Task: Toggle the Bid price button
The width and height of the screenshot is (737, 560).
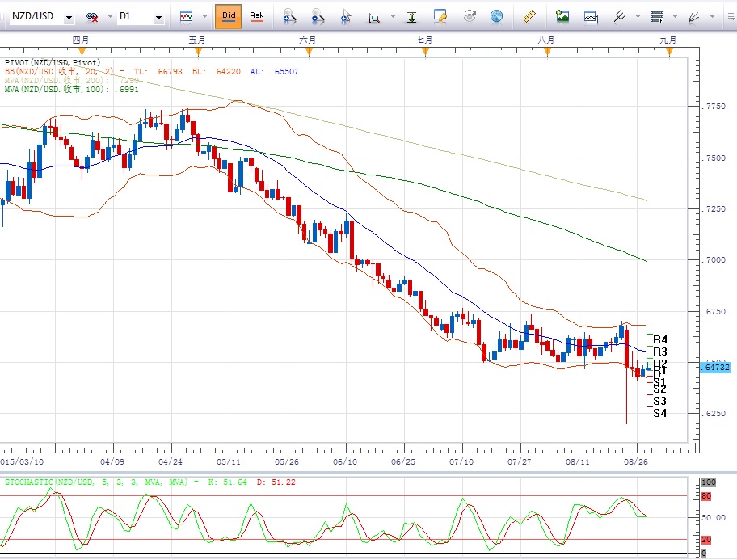Action: (x=229, y=16)
